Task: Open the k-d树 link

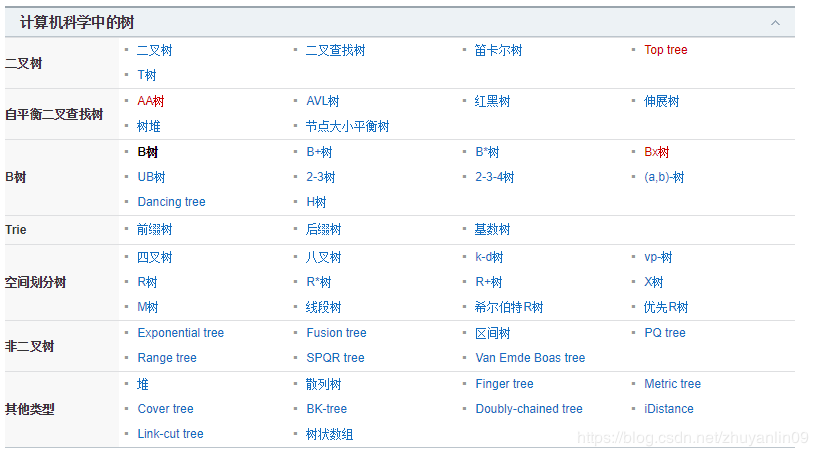Action: point(489,257)
